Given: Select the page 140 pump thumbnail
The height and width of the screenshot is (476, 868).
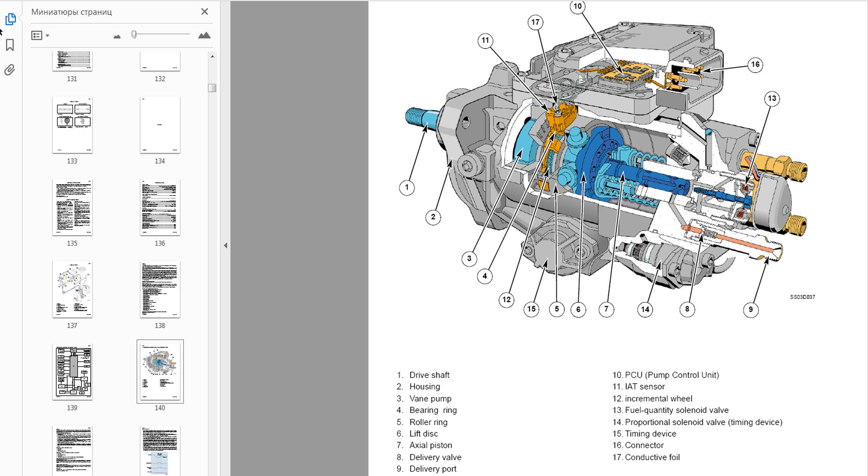Looking at the screenshot, I should click(x=160, y=372).
